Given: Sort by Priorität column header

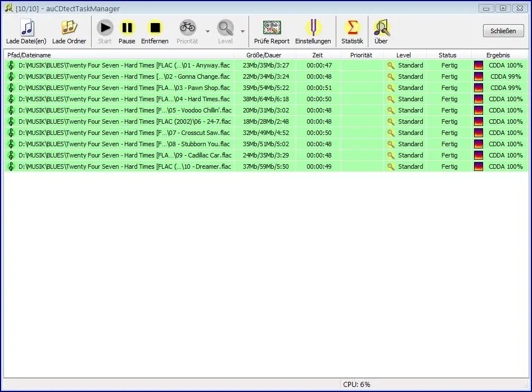Looking at the screenshot, I should [362, 55].
